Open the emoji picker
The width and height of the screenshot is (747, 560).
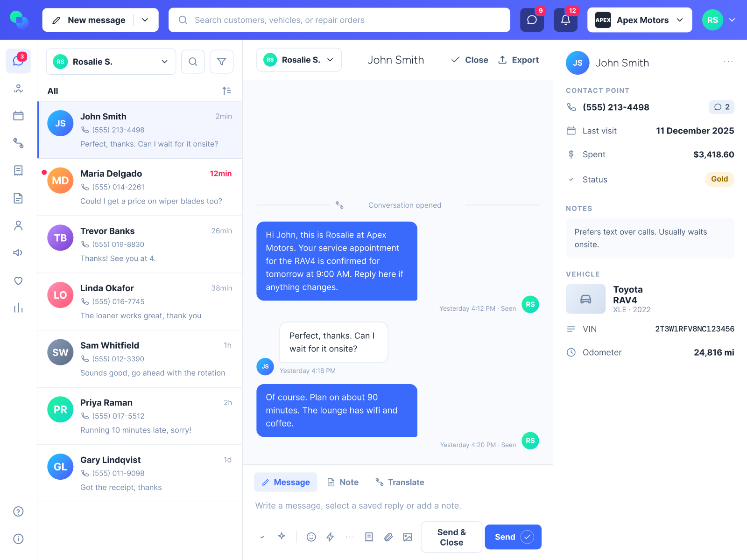pyautogui.click(x=311, y=537)
